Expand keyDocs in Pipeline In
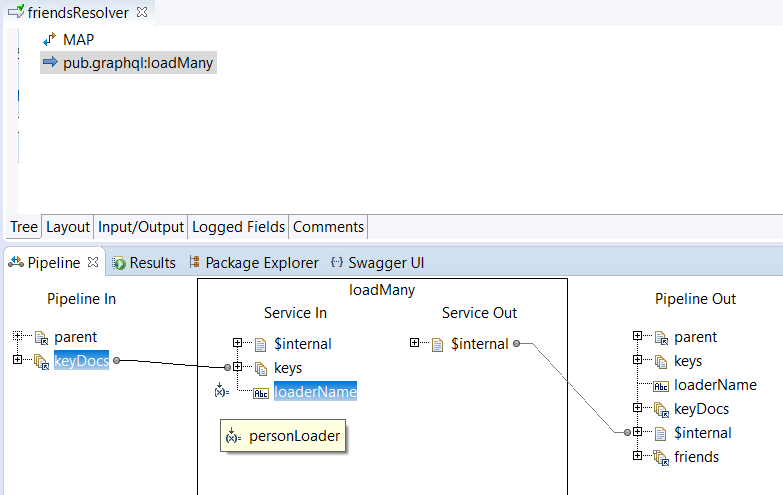The width and height of the screenshot is (783, 495). coord(18,360)
